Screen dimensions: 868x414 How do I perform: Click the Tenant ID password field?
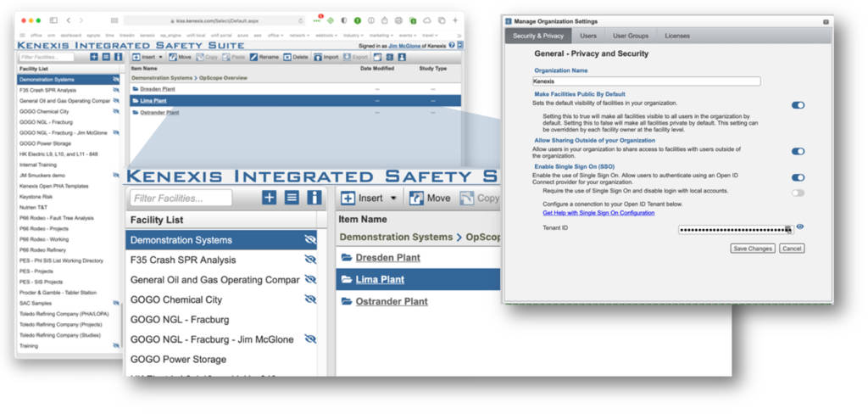736,229
